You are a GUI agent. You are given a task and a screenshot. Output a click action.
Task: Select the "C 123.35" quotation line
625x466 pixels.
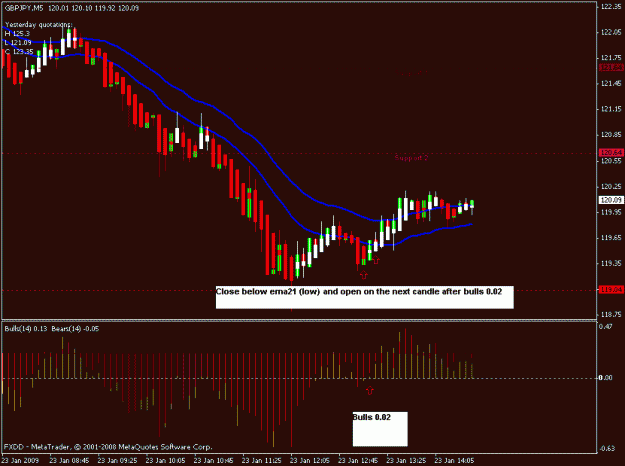[x=19, y=51]
